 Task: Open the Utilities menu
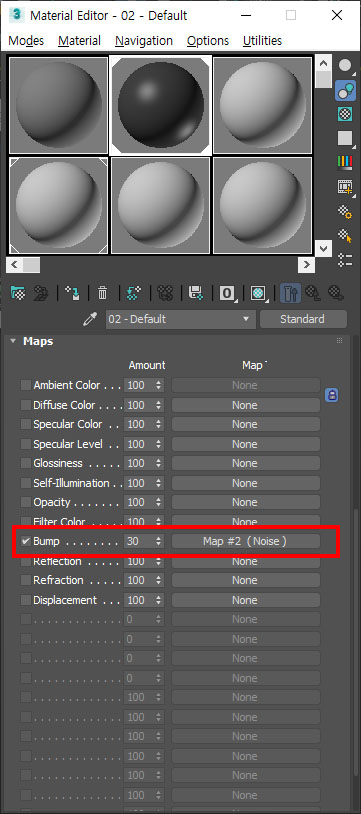click(x=262, y=40)
